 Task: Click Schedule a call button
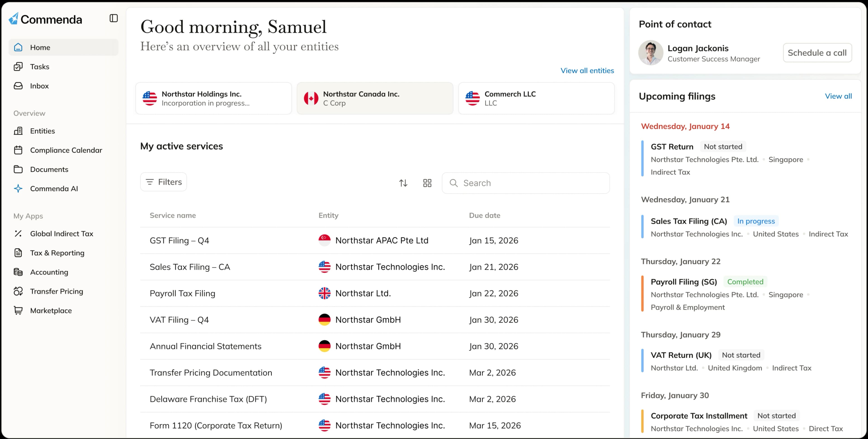click(817, 53)
